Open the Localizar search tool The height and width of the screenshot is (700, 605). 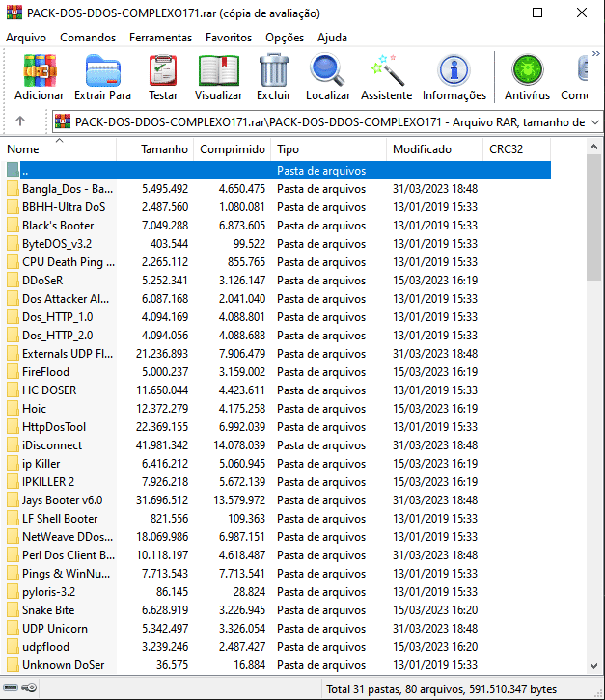pos(328,76)
